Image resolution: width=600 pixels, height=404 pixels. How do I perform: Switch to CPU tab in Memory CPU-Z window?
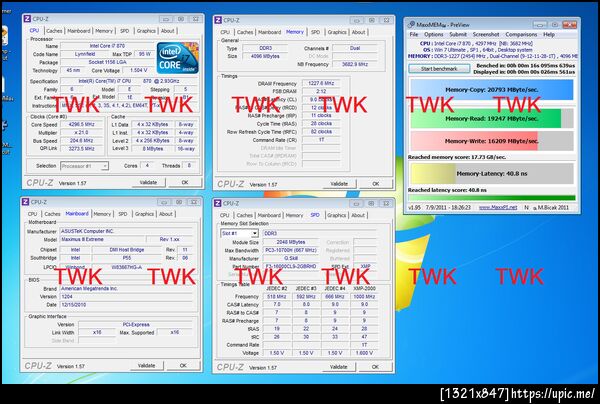pyautogui.click(x=225, y=33)
